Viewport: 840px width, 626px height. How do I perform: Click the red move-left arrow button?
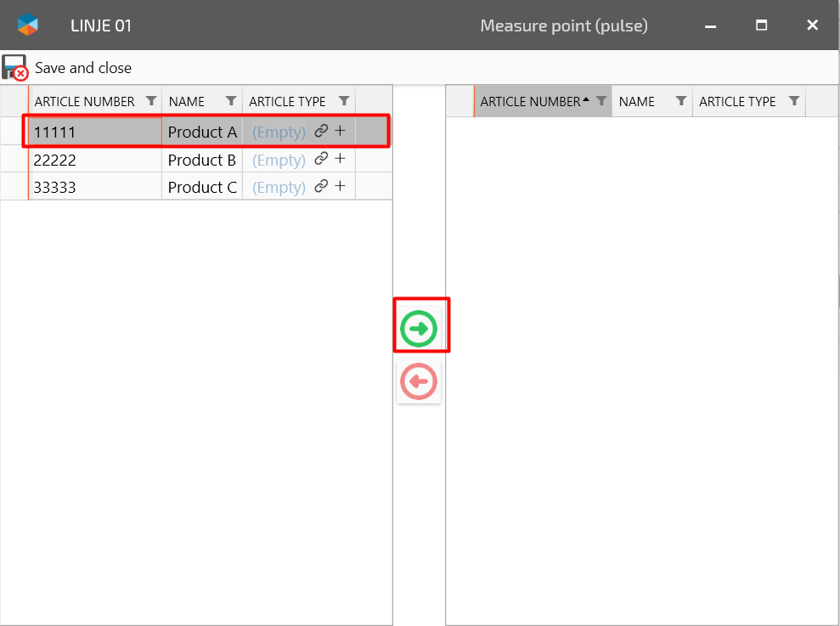click(419, 381)
